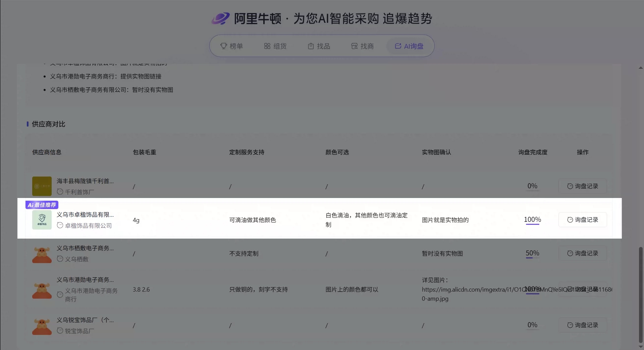This screenshot has width=644, height=350.
Task: Click the scrollbar up arrow
Action: tap(641, 68)
